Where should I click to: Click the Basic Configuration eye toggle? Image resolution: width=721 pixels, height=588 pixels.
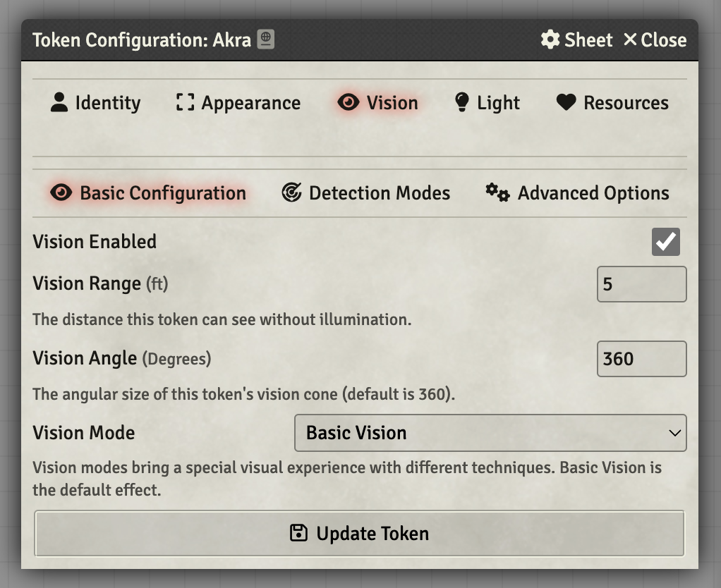click(x=61, y=192)
